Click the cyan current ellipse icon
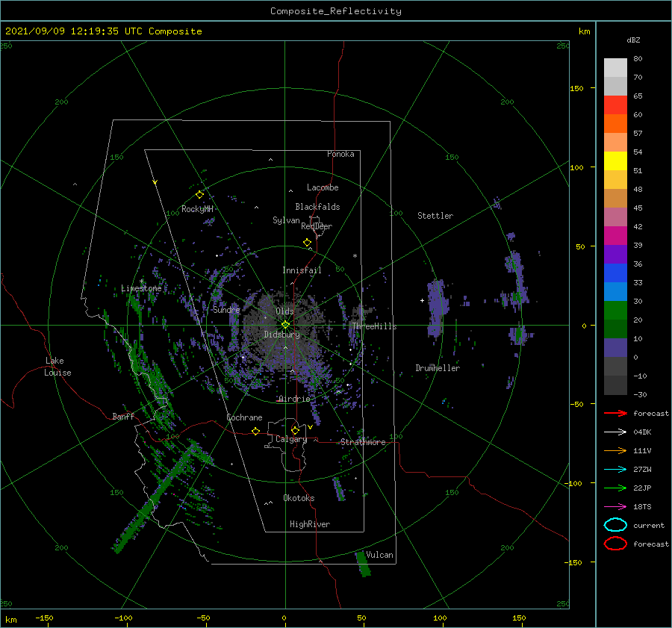 tap(615, 525)
